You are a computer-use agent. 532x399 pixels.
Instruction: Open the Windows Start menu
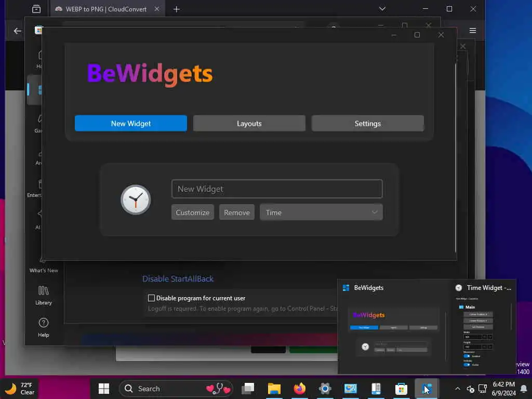pos(104,389)
